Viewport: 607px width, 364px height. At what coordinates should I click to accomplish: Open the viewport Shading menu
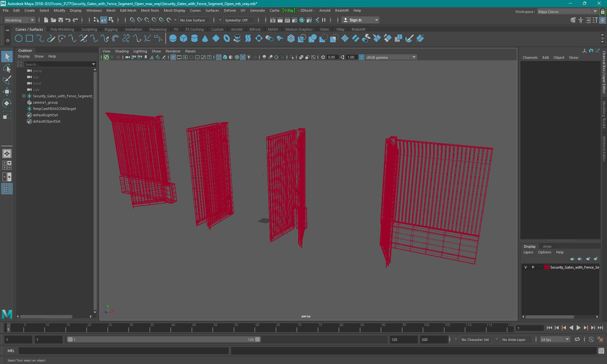(122, 51)
